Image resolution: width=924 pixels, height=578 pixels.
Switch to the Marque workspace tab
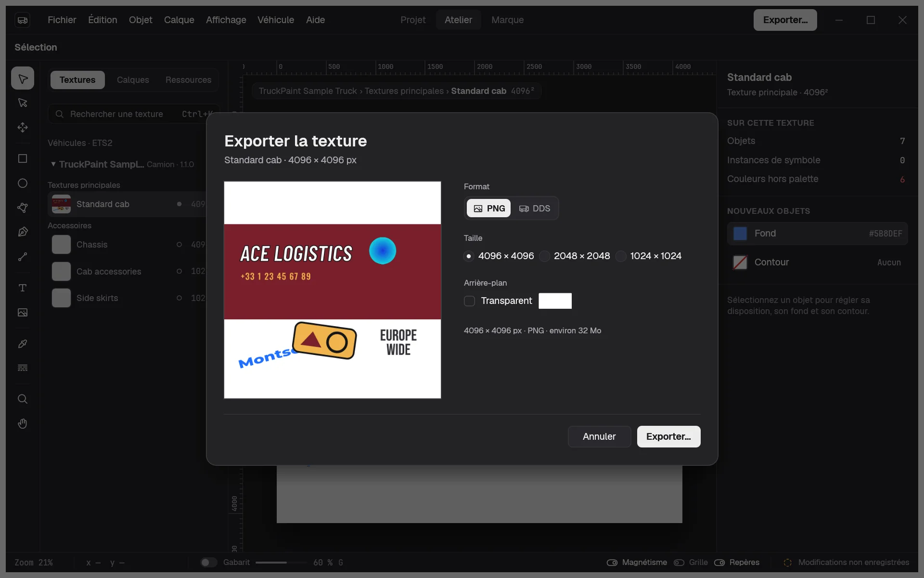[x=507, y=20]
